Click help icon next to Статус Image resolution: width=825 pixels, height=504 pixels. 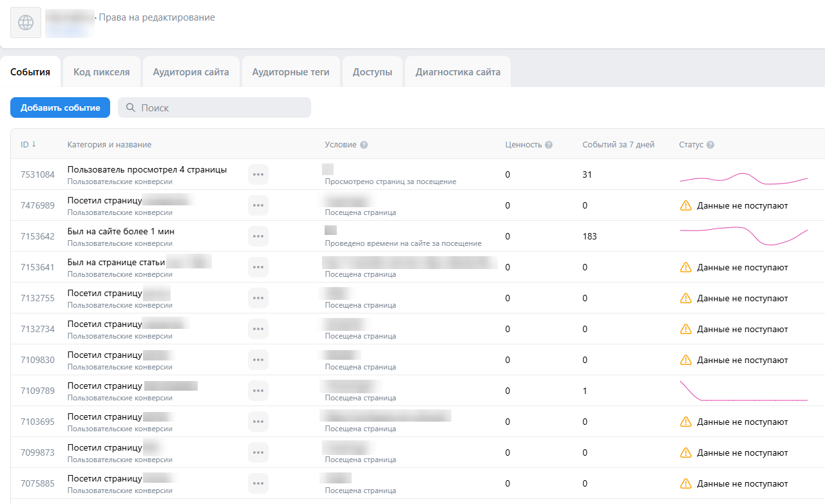(x=710, y=145)
